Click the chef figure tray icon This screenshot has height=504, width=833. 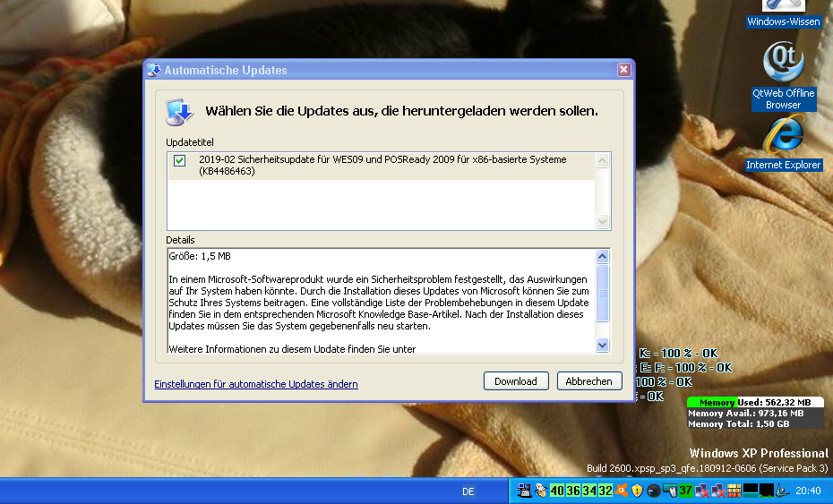point(541,491)
